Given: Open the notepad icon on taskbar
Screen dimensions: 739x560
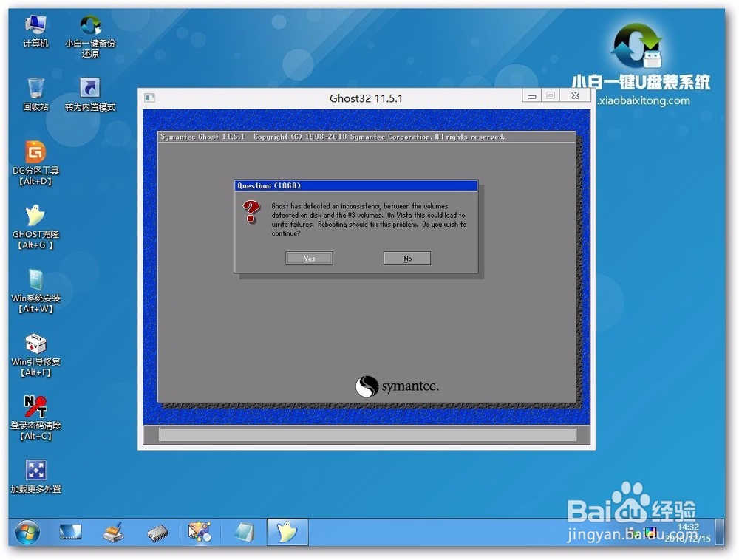Looking at the screenshot, I should [x=244, y=532].
